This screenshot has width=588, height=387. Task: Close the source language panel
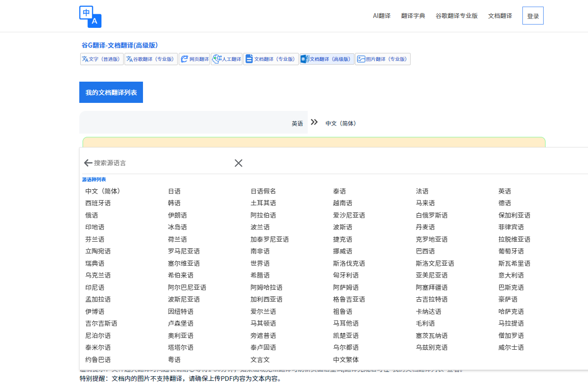coord(238,163)
